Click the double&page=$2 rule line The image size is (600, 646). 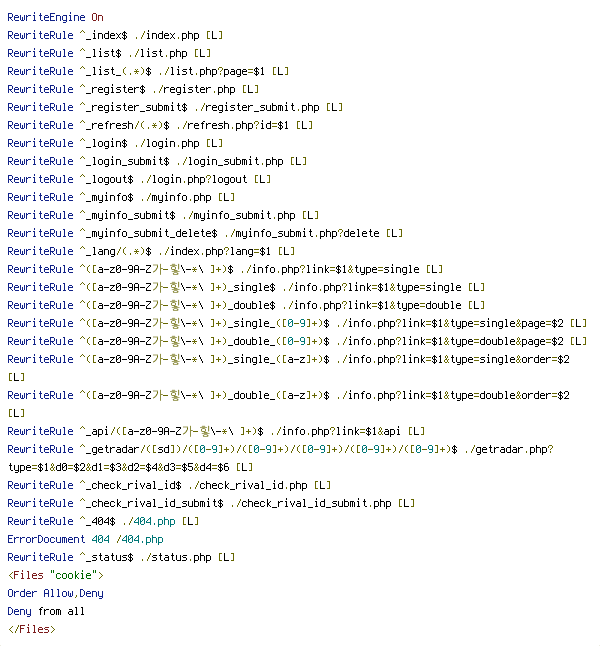[x=297, y=342]
